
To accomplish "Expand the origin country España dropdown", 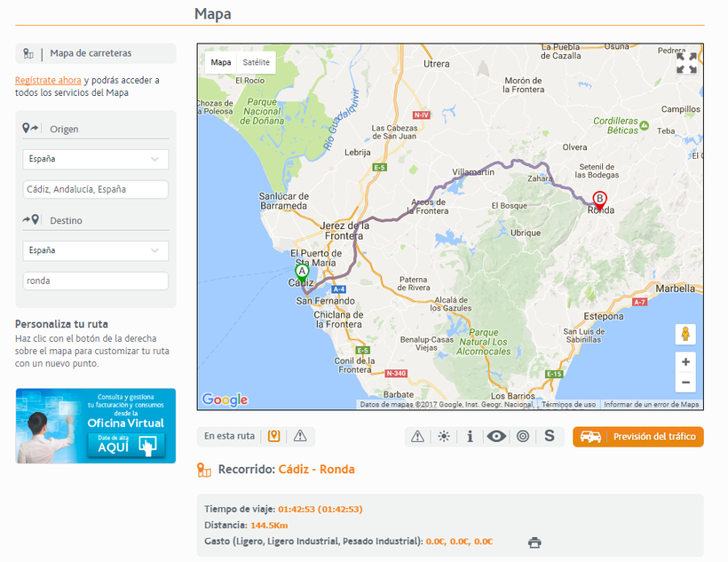I will 96,159.
